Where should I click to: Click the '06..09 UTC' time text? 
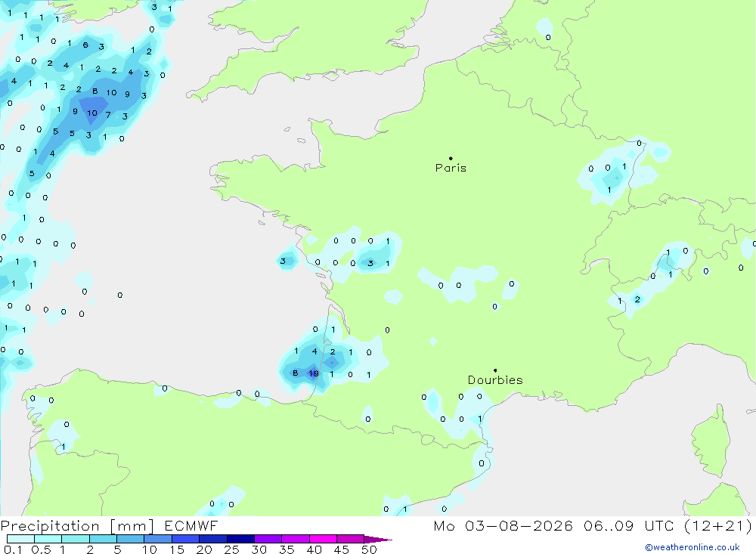pos(631,526)
